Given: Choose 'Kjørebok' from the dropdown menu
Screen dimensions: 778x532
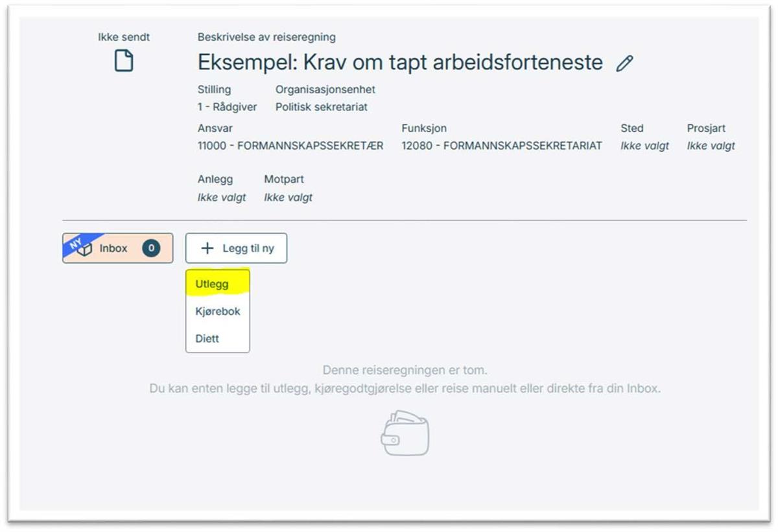Looking at the screenshot, I should click(x=217, y=311).
